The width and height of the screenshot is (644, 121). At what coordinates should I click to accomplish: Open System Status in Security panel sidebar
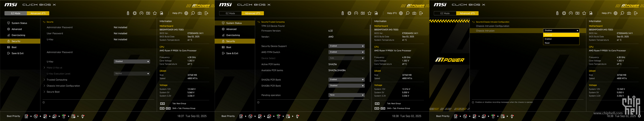tap(20, 23)
